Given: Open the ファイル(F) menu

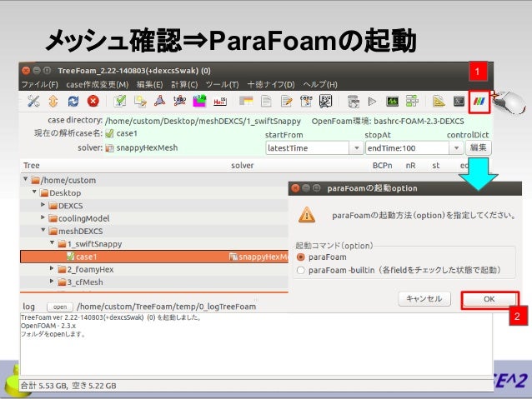Looking at the screenshot, I should pyautogui.click(x=40, y=84).
